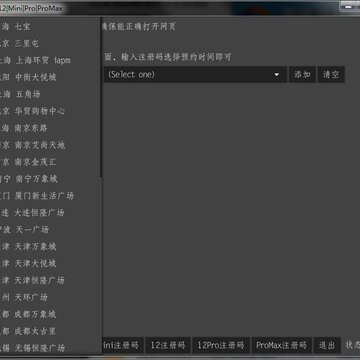Click the ProMax注册码 button

pyautogui.click(x=281, y=345)
